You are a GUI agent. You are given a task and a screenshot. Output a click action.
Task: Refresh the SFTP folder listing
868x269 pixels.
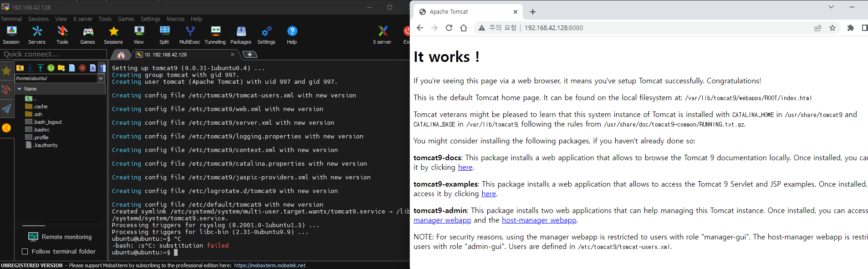tap(51, 68)
